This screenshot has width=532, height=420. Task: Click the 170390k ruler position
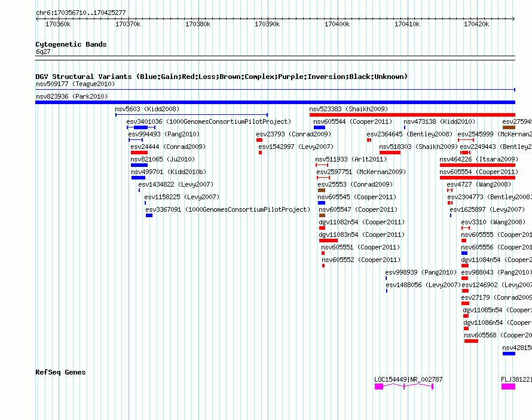point(267,24)
